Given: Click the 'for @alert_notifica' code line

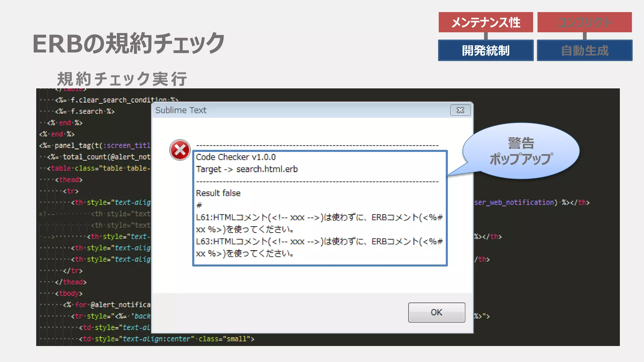Looking at the screenshot, I should [107, 305].
